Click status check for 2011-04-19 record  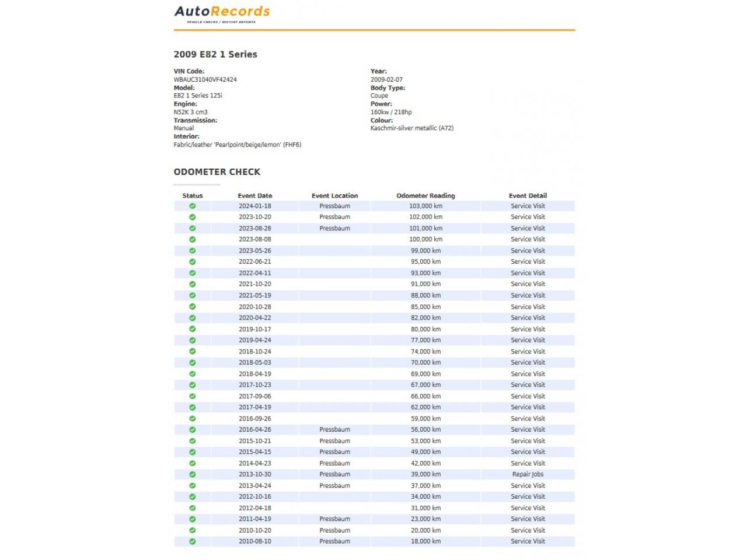pyautogui.click(x=193, y=519)
